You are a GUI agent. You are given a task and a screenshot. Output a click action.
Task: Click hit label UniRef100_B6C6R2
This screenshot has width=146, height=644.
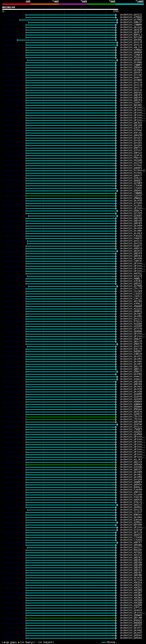click(x=131, y=105)
